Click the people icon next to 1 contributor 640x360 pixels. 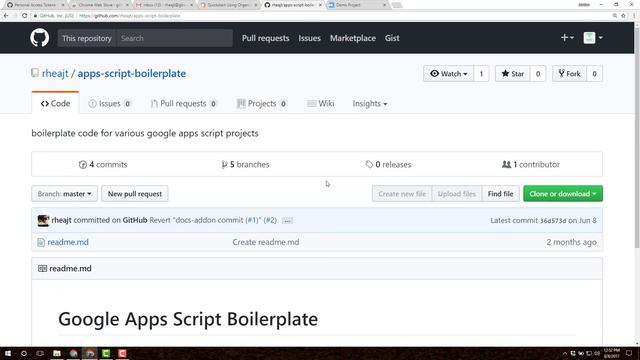click(x=506, y=164)
